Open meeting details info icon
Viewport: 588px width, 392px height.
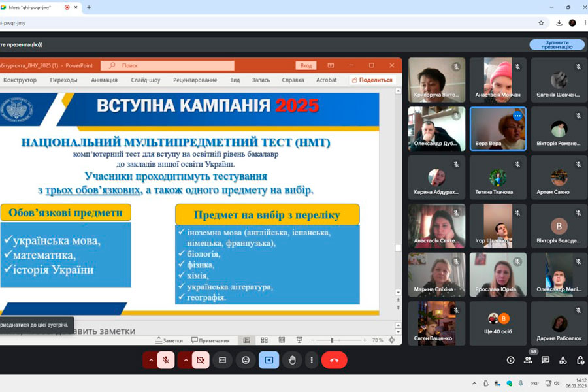point(510,360)
